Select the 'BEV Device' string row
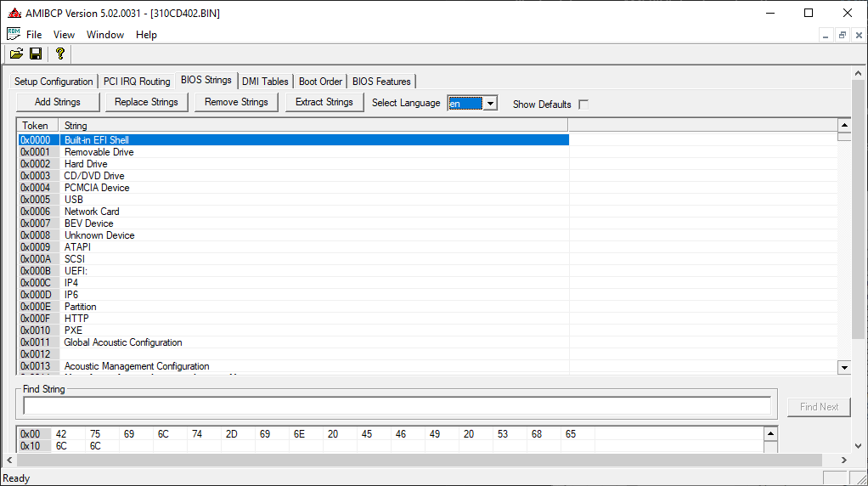 pos(293,223)
